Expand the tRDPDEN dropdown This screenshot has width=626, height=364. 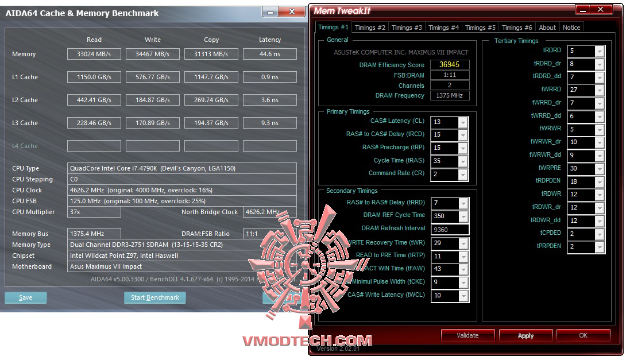click(x=599, y=182)
